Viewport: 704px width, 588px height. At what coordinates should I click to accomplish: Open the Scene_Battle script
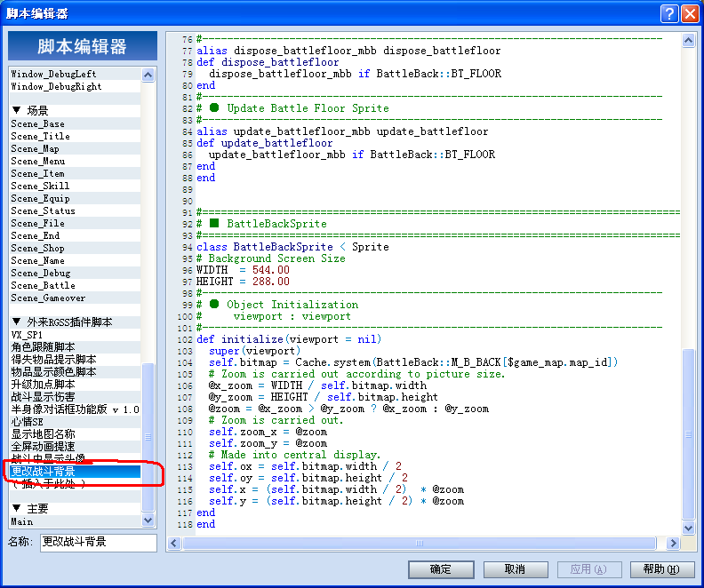(x=75, y=285)
